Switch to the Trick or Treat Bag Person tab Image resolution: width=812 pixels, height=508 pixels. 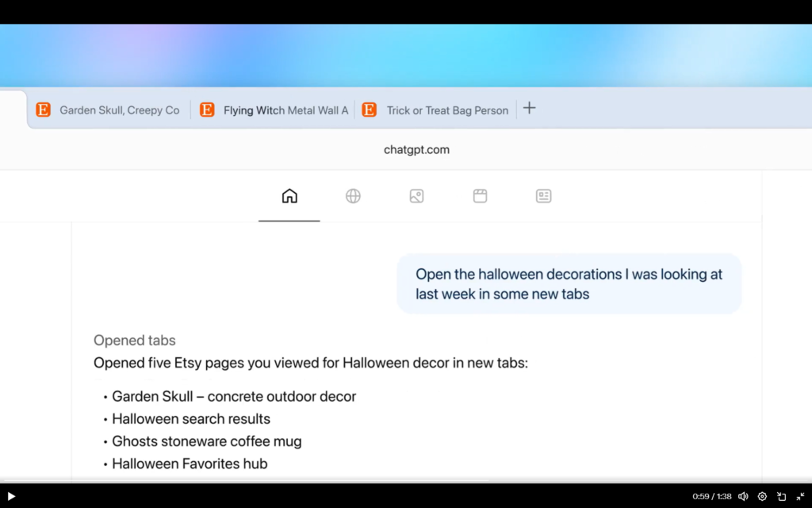(x=446, y=110)
